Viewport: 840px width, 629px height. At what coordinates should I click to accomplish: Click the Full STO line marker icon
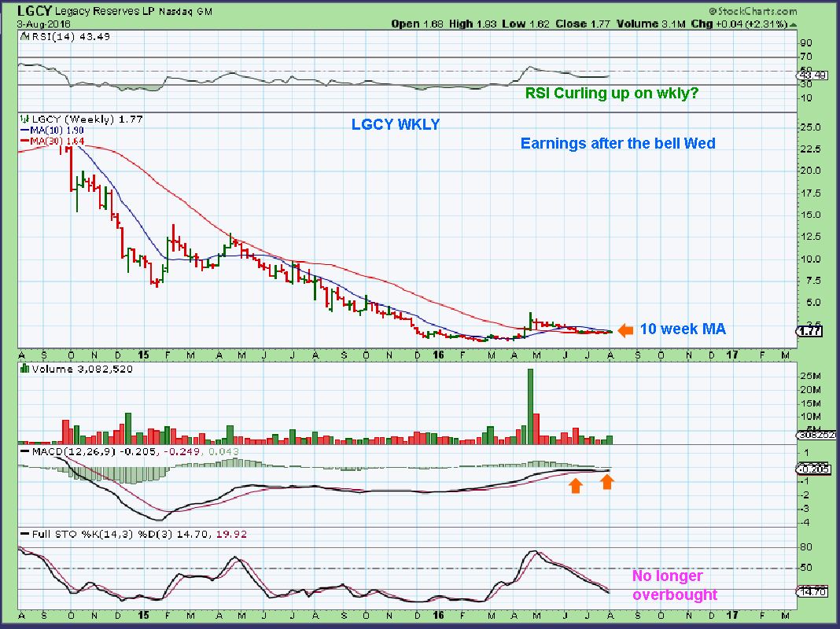pos(25,534)
